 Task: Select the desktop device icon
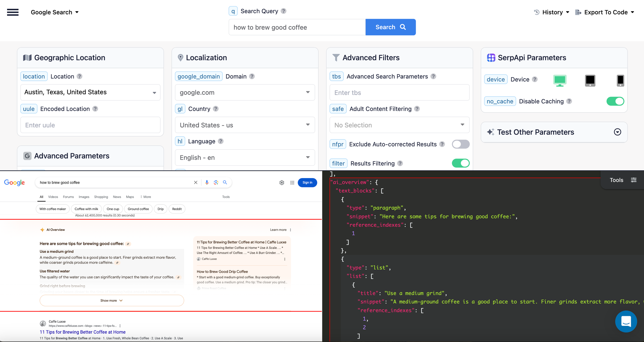(560, 81)
